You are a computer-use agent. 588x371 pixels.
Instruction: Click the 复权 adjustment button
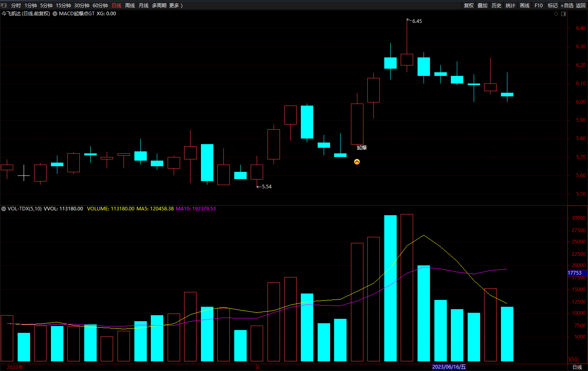click(x=469, y=6)
